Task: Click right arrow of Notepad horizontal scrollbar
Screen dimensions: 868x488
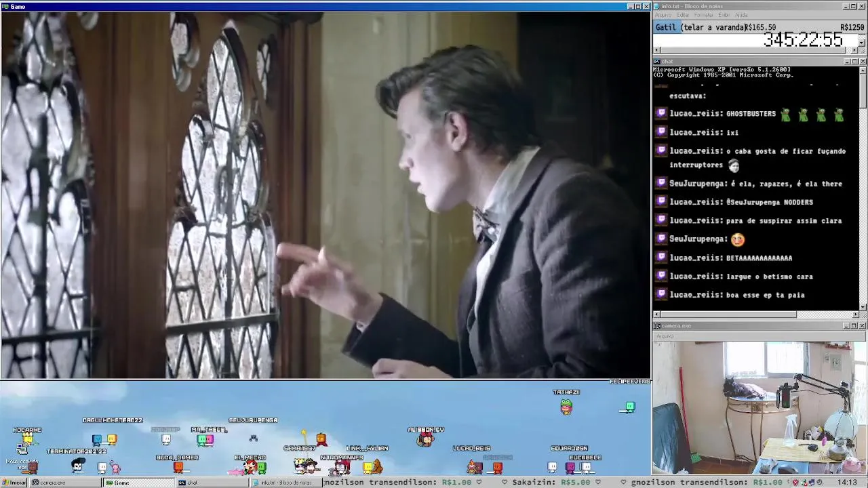Action: (854, 50)
